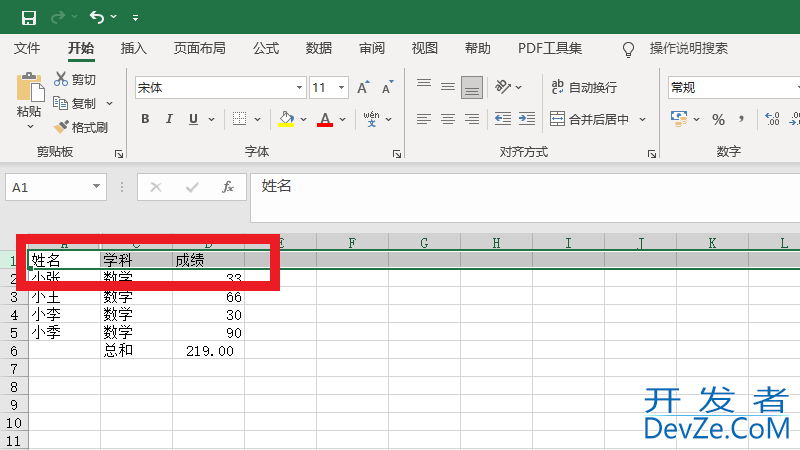Open the Paste (粘贴) options dropdown arrow
Screen dimensions: 800x450
[30, 127]
